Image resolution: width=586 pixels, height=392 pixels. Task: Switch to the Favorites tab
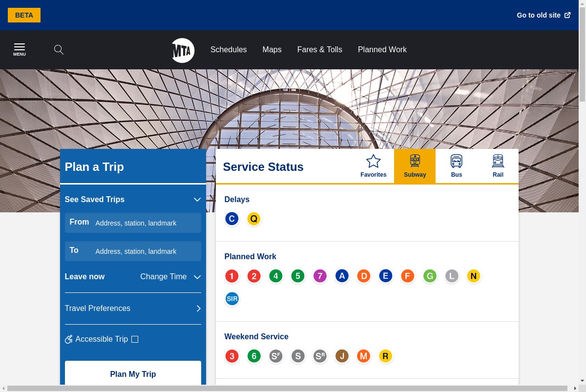coord(374,166)
